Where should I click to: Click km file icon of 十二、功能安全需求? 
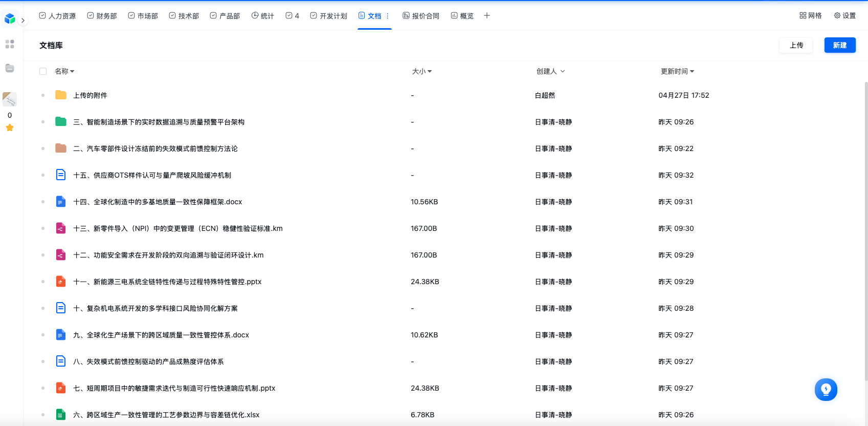61,255
